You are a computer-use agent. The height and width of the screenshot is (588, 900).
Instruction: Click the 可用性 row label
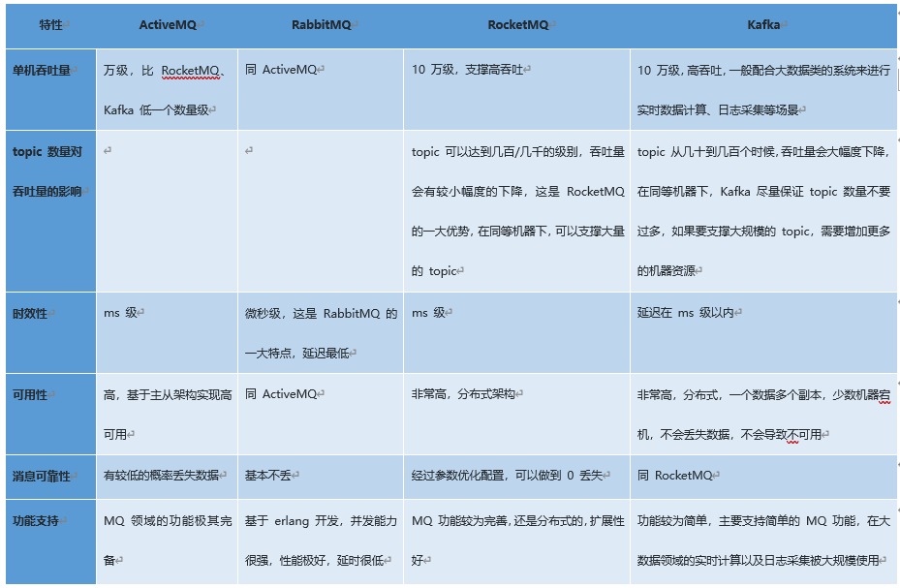click(x=51, y=415)
